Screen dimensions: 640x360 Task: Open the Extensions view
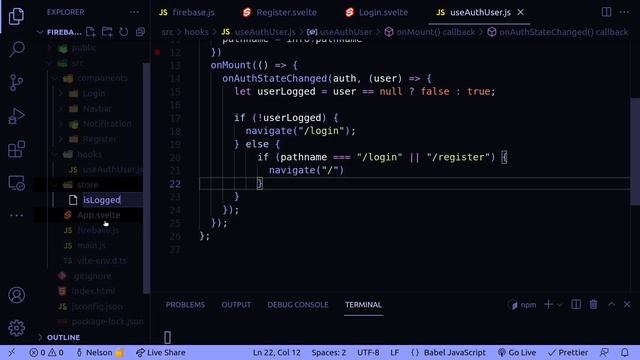pyautogui.click(x=16, y=149)
